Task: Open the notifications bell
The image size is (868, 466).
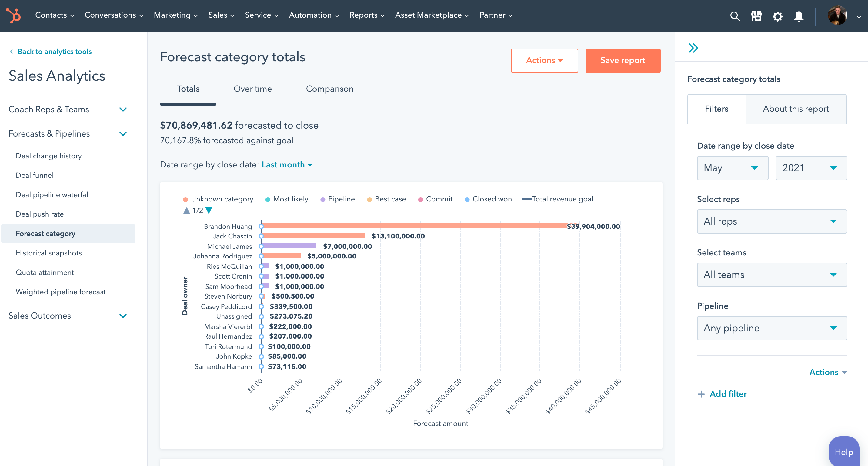Action: [798, 16]
